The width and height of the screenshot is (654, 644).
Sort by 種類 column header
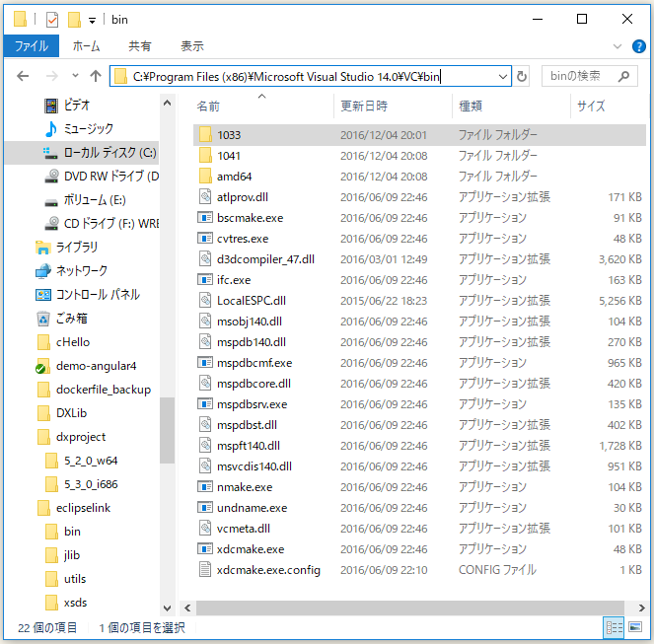pyautogui.click(x=471, y=106)
